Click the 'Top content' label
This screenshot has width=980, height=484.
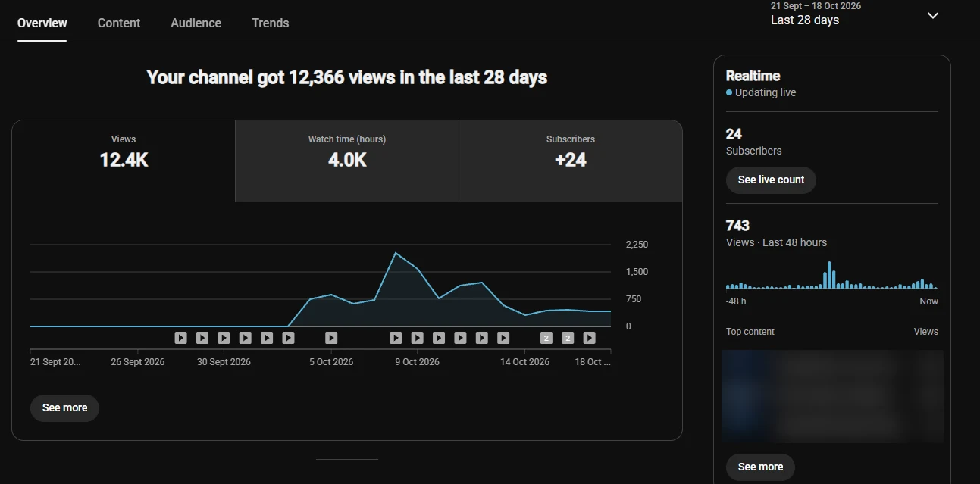750,332
